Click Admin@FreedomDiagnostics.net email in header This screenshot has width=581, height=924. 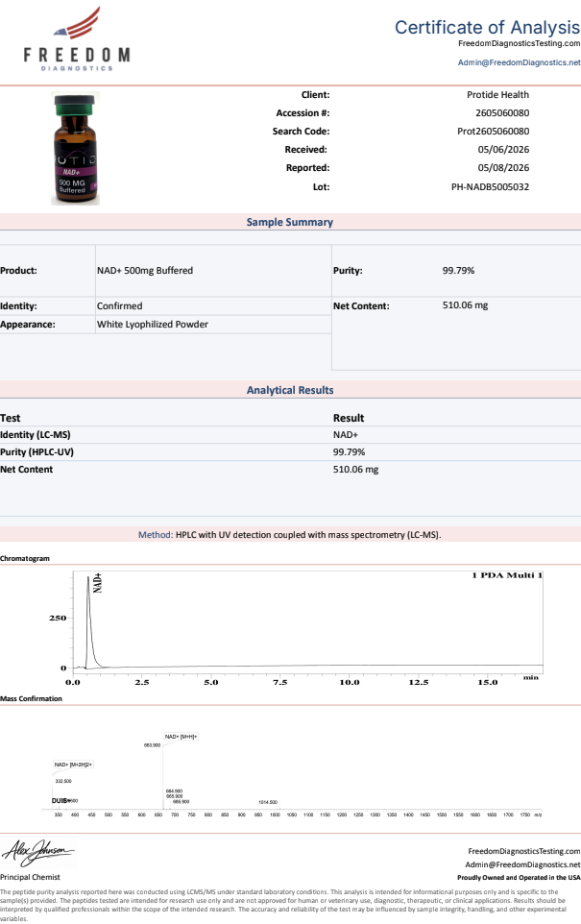tap(520, 62)
